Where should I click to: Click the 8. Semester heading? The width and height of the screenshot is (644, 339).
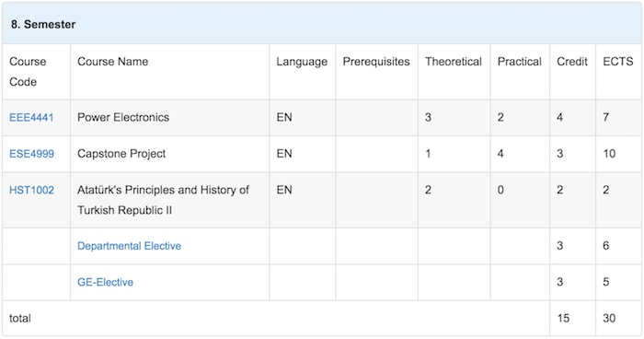(43, 24)
